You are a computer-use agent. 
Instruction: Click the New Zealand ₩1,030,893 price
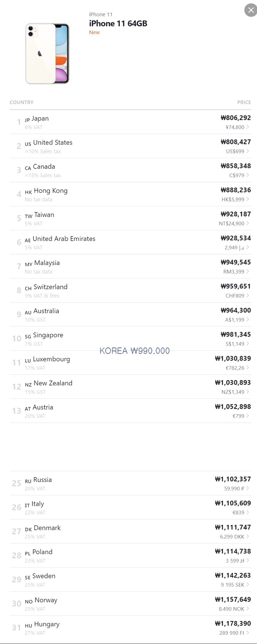coord(233,383)
